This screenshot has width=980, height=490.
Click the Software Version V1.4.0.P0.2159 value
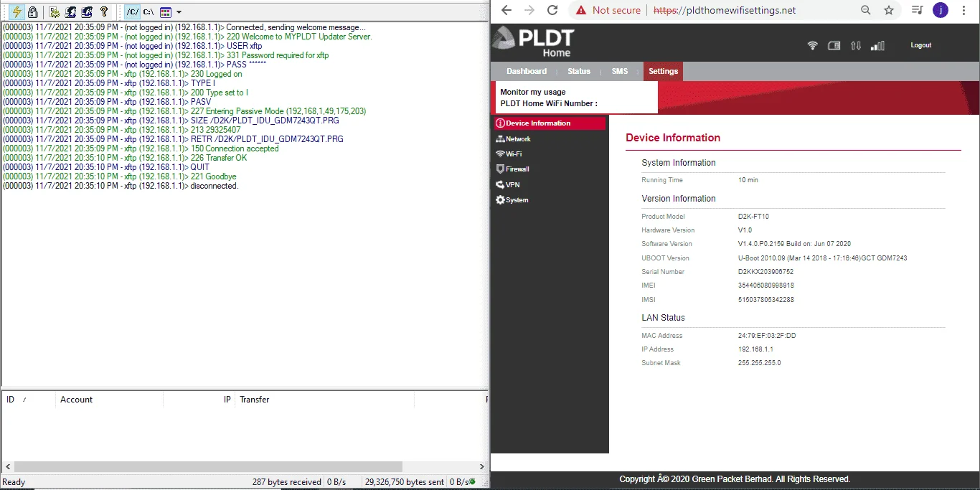(794, 244)
